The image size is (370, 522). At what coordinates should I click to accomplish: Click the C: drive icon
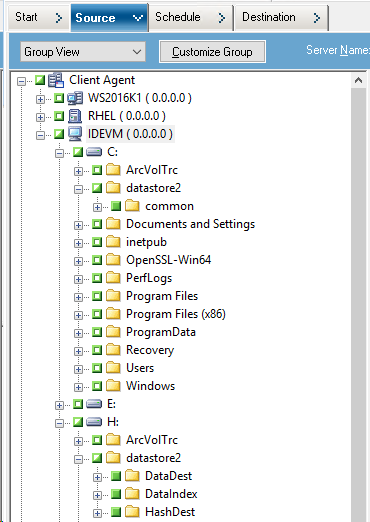(x=94, y=152)
